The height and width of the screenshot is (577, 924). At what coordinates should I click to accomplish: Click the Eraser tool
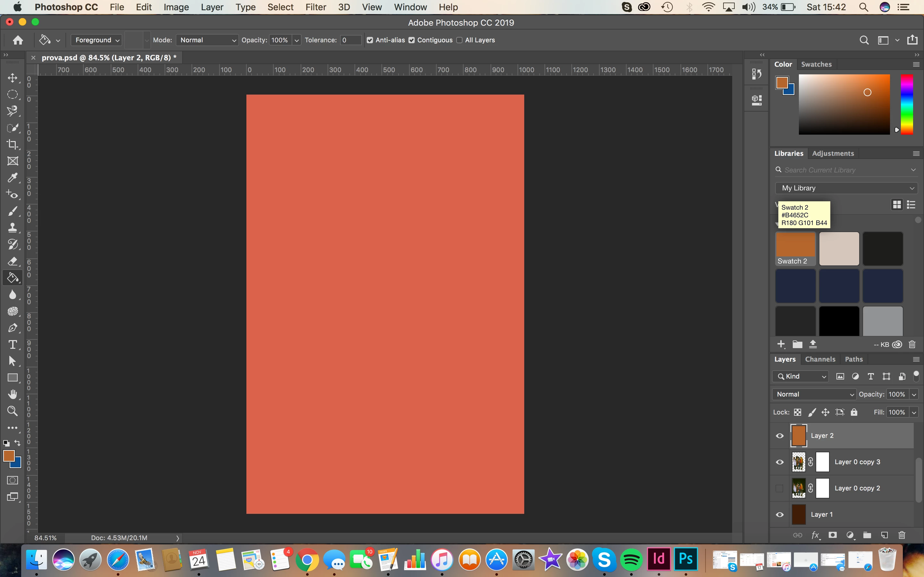(13, 261)
